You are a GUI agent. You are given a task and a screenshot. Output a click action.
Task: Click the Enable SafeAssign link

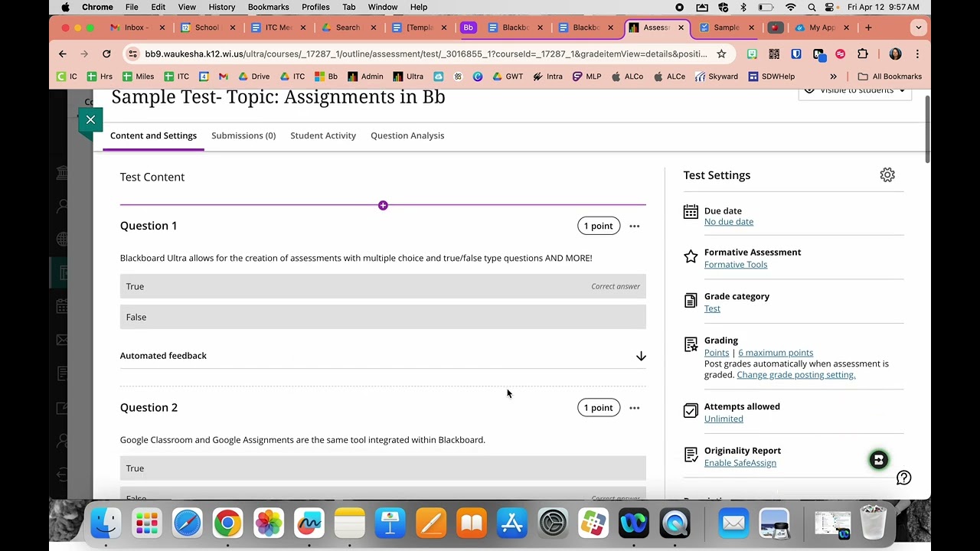[740, 463]
